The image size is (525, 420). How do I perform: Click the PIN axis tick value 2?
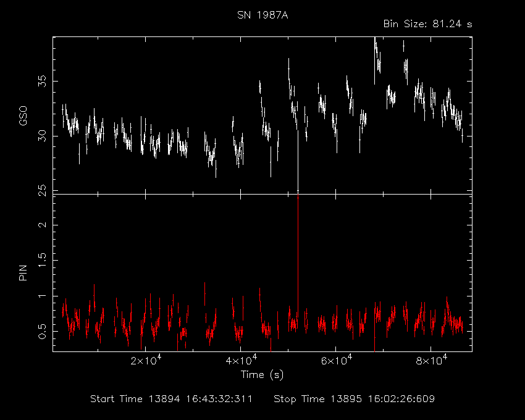click(x=42, y=224)
